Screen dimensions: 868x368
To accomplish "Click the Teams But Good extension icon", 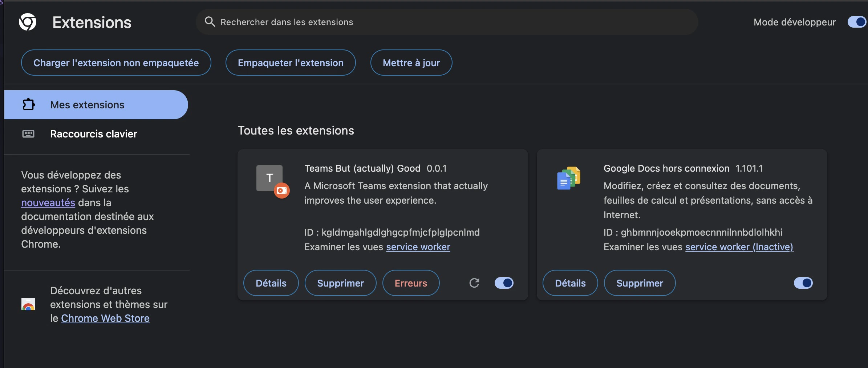I will [x=269, y=178].
